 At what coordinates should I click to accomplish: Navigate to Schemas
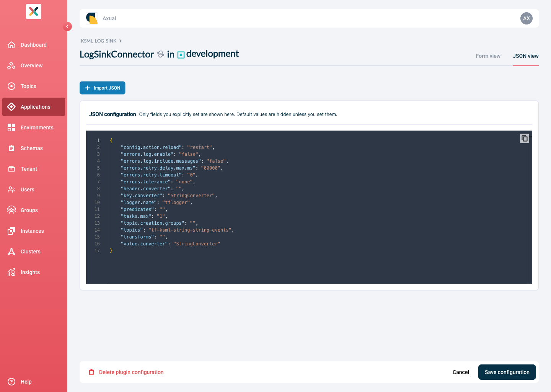[34, 148]
